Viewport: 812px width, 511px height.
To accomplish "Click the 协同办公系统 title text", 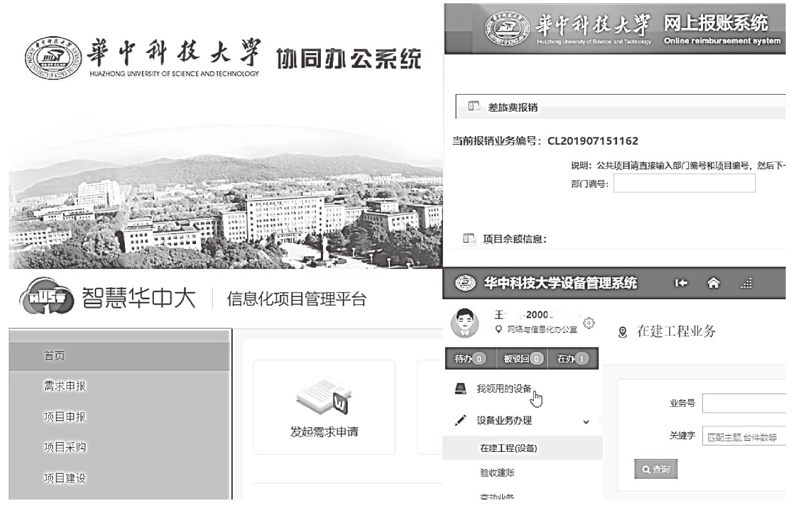I will tap(349, 59).
